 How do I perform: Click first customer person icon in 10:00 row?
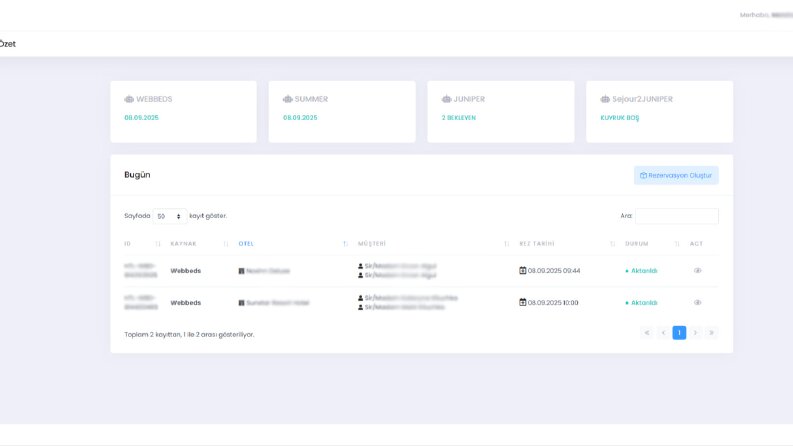(360, 298)
